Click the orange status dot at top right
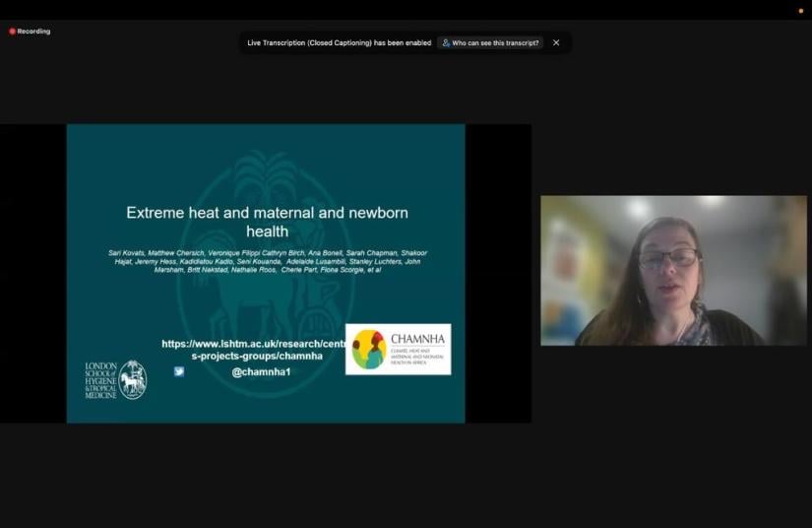812x528 pixels. (x=800, y=11)
